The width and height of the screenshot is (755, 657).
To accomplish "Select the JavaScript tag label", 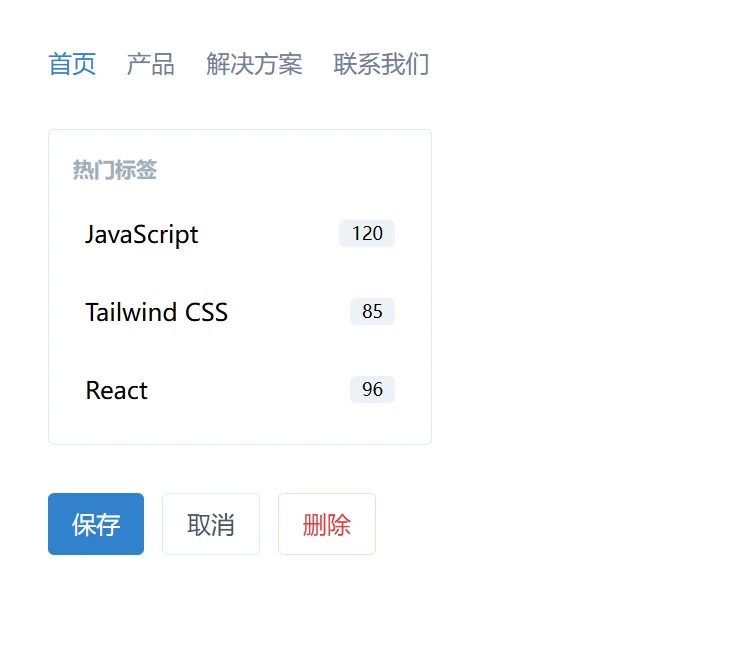I will pyautogui.click(x=142, y=234).
